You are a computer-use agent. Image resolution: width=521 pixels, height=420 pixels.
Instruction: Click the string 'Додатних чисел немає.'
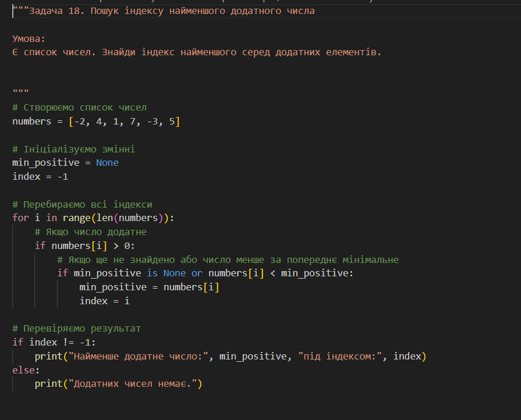coord(133,384)
